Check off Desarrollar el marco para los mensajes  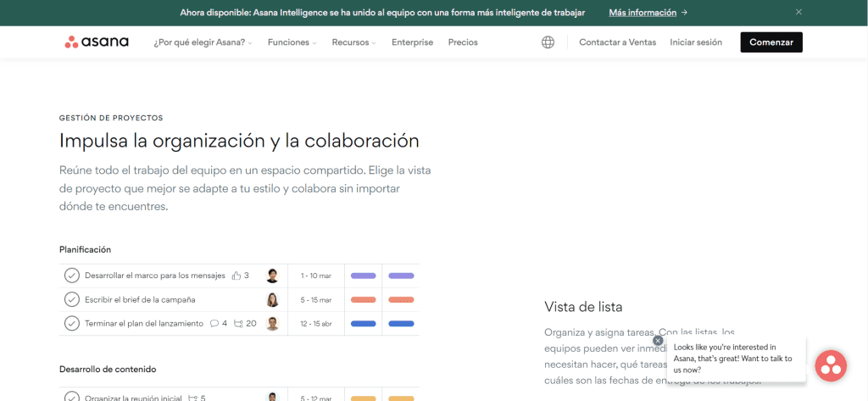71,276
